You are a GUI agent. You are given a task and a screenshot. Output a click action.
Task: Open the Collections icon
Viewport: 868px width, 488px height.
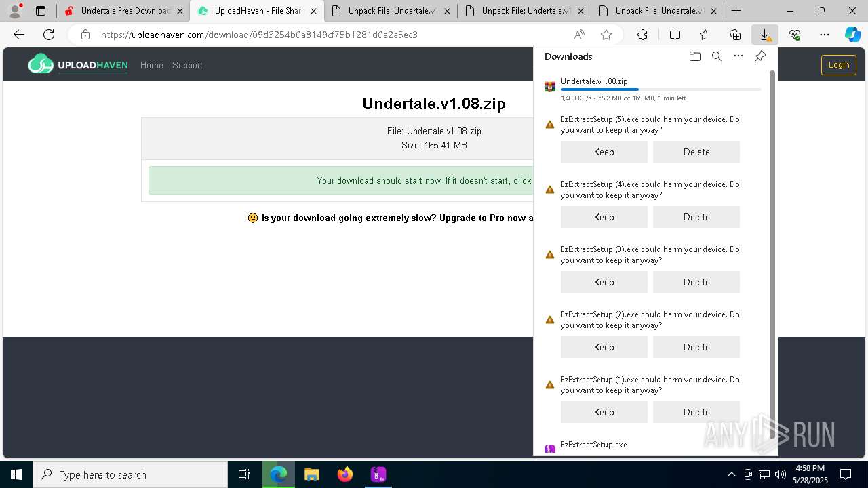pos(735,35)
